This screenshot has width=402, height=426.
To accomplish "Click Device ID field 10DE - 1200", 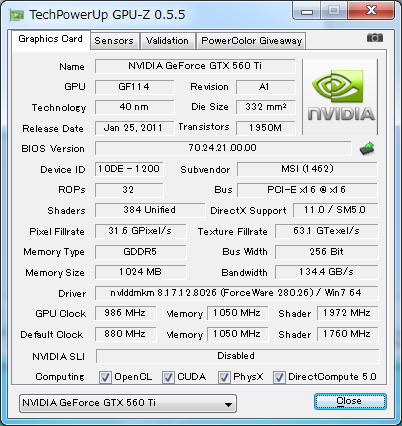I will (x=129, y=169).
